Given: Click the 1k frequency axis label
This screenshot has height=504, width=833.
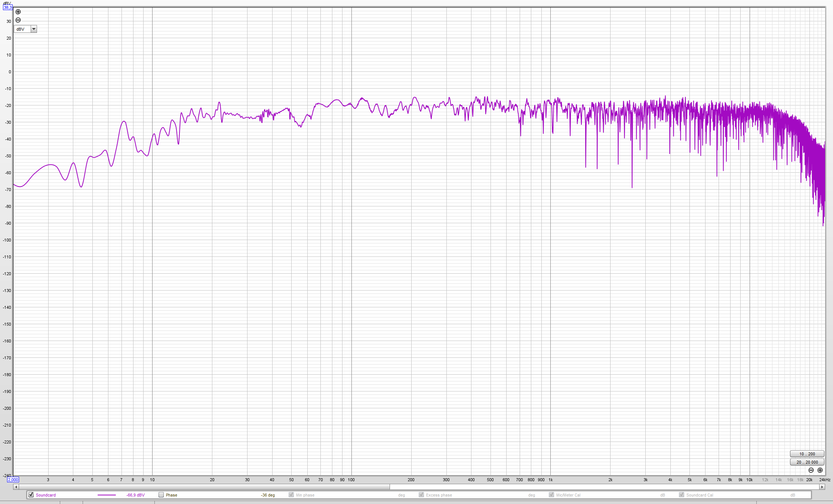Looking at the screenshot, I should 550,480.
